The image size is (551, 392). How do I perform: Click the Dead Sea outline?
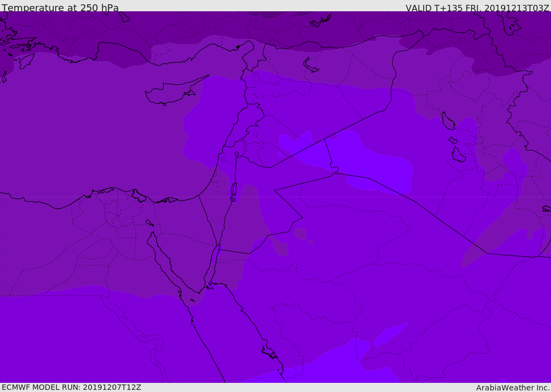pos(234,192)
